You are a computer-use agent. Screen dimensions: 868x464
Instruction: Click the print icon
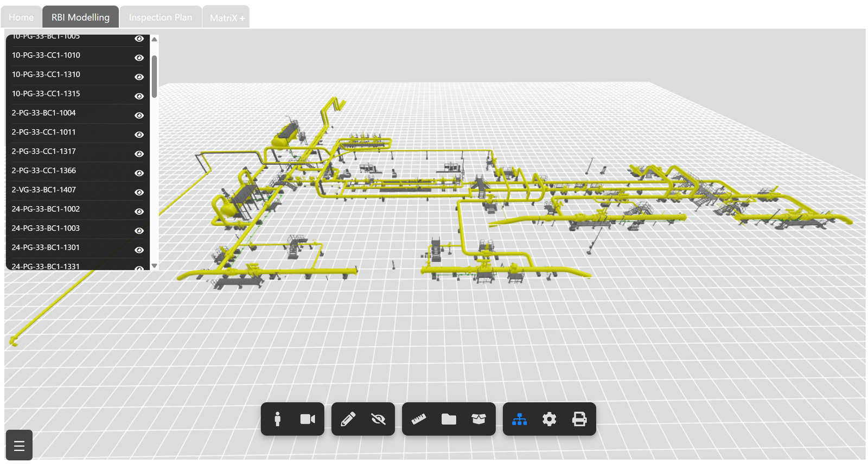tap(579, 419)
